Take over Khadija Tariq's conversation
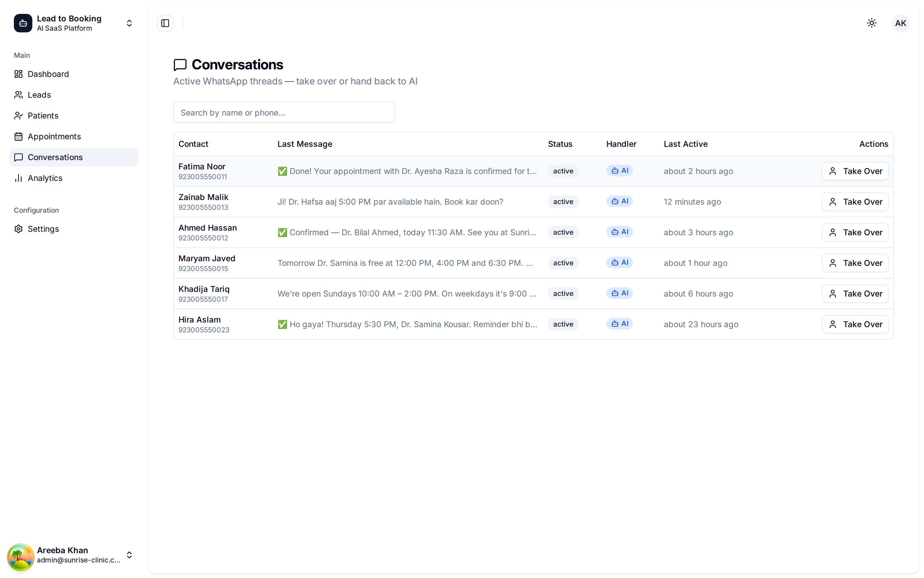 coord(855,293)
